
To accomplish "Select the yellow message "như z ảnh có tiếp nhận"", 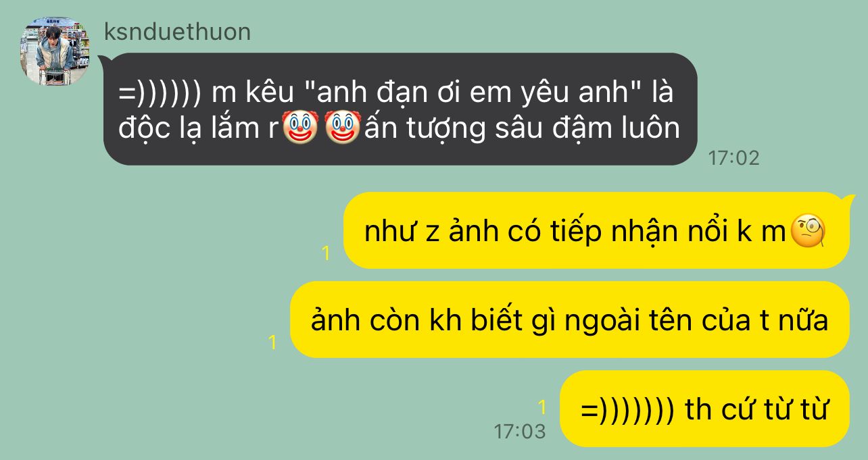I will pos(596,230).
